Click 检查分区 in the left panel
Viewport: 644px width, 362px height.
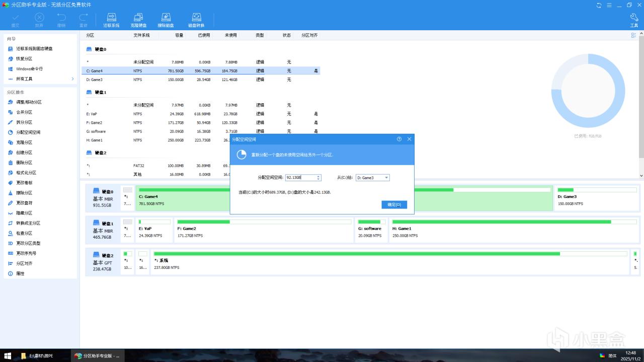[x=24, y=233]
